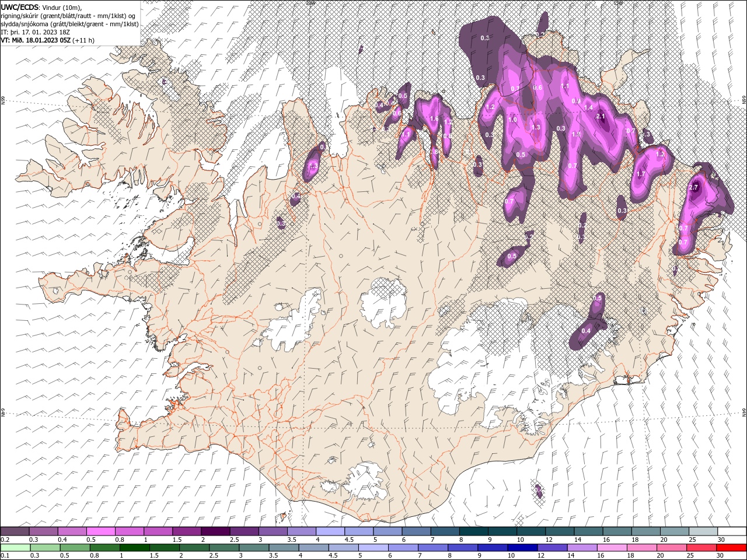This screenshot has width=747, height=560.
Task: Select the dark teal 8 swatch, upper scale
Action: point(474,531)
